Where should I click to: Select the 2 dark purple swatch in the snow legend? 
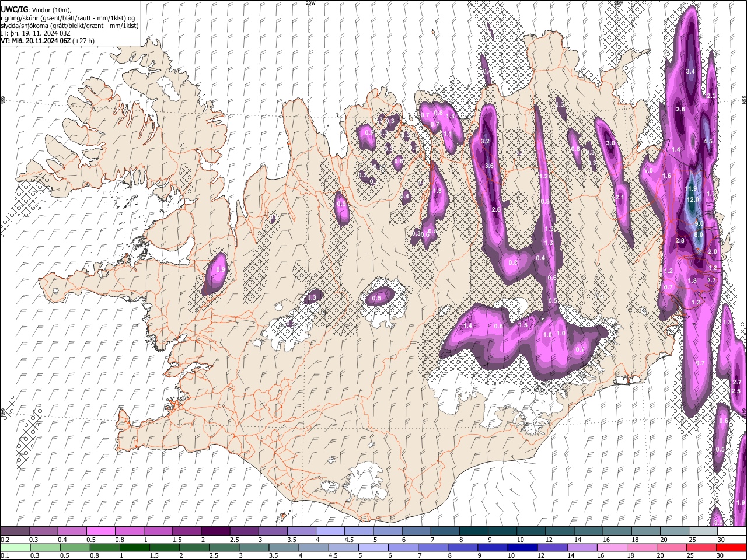tap(215, 531)
